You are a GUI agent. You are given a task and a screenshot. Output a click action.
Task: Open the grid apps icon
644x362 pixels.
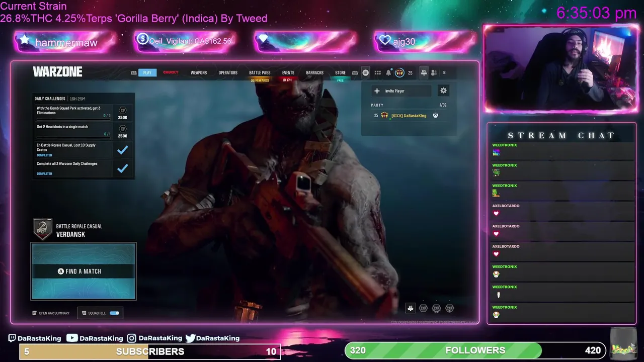point(378,73)
